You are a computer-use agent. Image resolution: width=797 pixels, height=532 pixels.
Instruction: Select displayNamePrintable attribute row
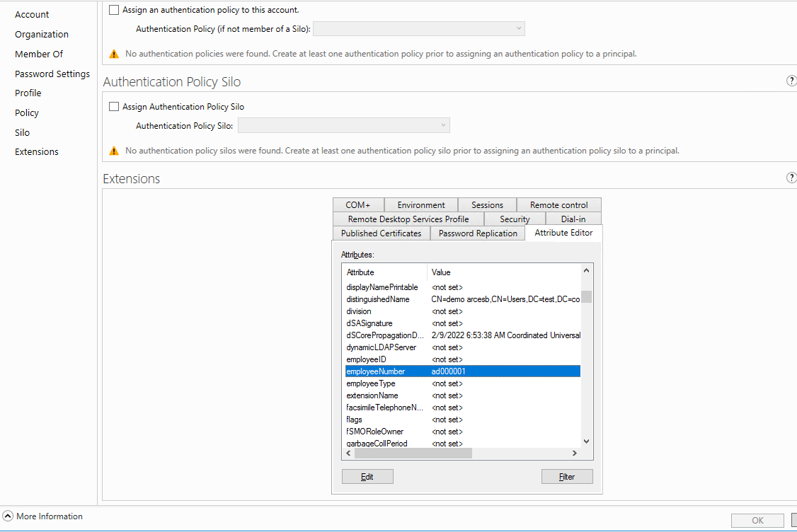(x=462, y=287)
